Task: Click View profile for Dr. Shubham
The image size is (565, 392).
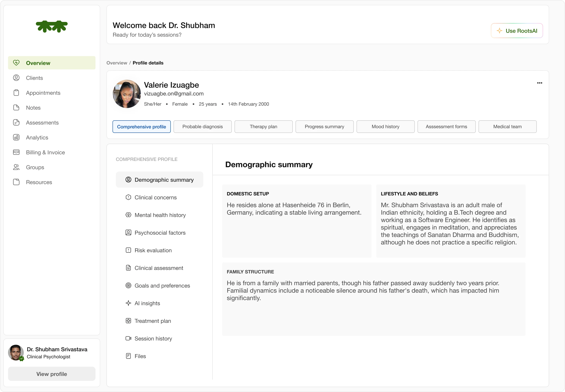Action: [52, 374]
